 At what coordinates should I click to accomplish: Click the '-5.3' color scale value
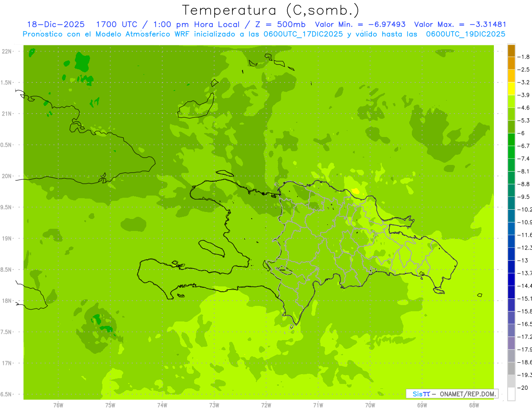[524, 120]
